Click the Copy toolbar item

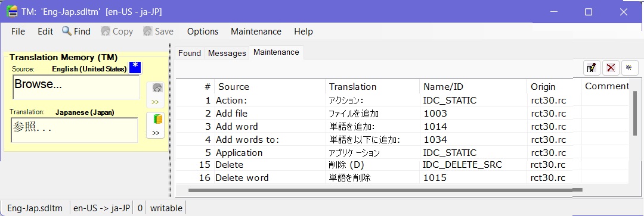pyautogui.click(x=117, y=32)
